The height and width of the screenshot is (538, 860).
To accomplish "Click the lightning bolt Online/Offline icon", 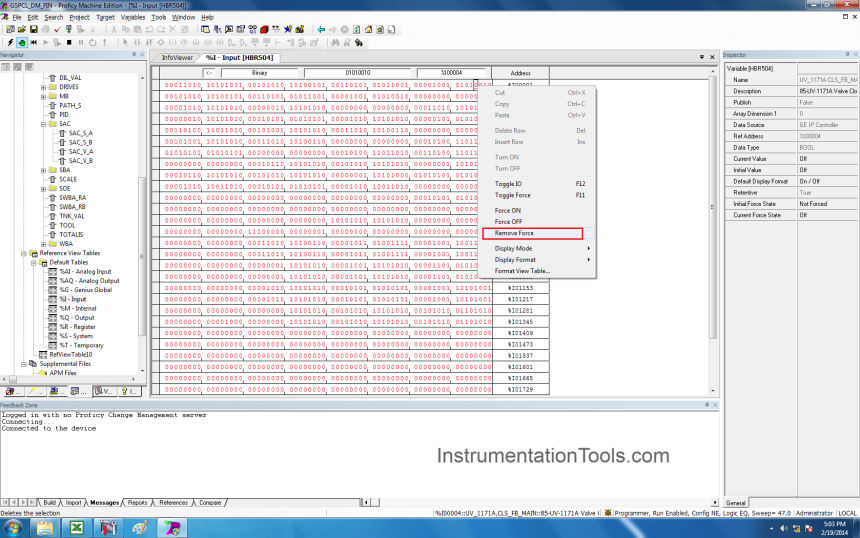I will click(x=10, y=42).
